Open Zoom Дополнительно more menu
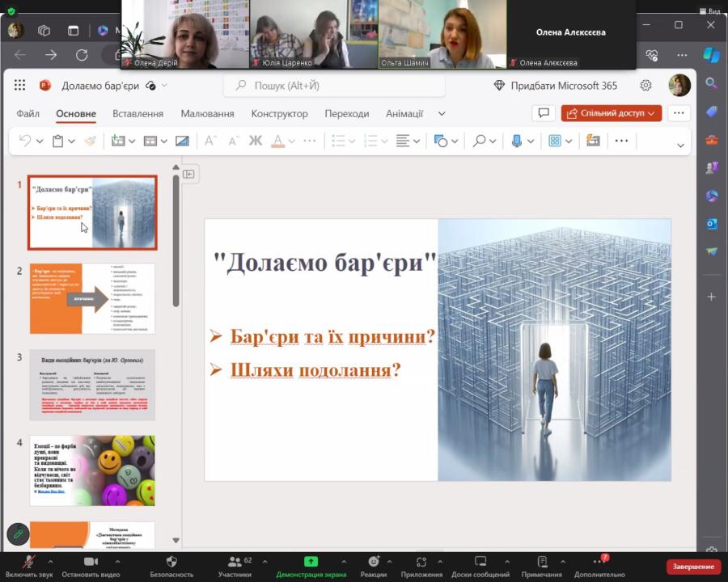Image resolution: width=728 pixels, height=582 pixels. [x=599, y=566]
